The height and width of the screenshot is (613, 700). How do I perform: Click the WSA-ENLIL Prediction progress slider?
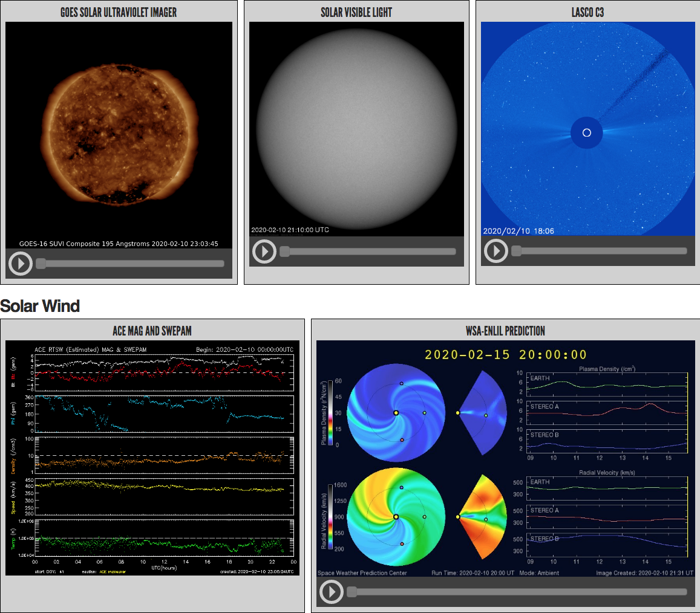pos(517,592)
